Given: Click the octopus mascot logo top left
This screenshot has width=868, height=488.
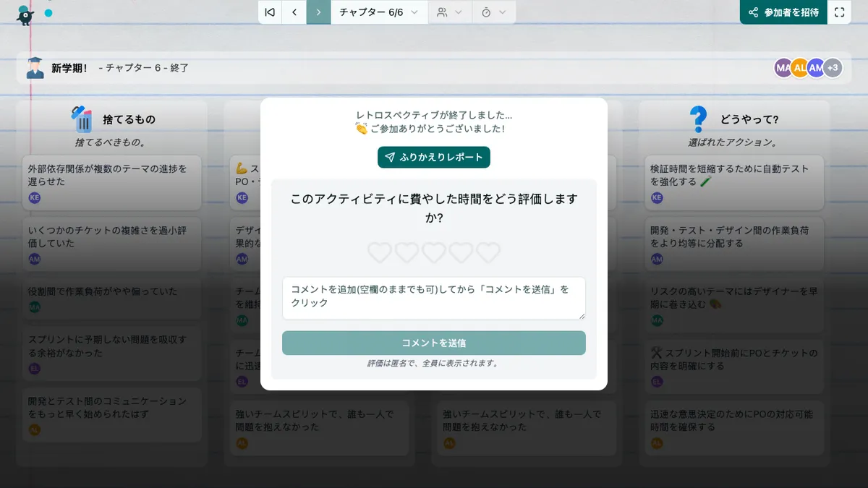Looking at the screenshot, I should (x=25, y=14).
